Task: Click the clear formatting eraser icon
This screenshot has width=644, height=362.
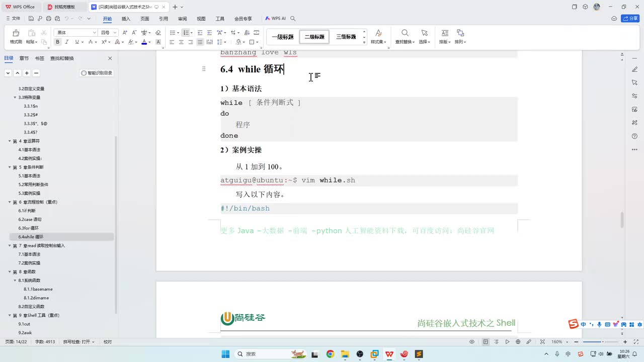Action: tap(158, 33)
